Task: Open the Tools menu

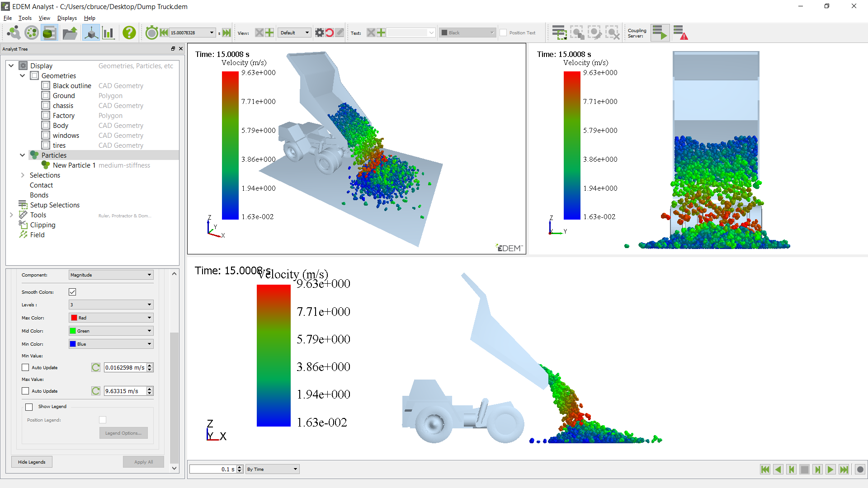Action: click(25, 18)
